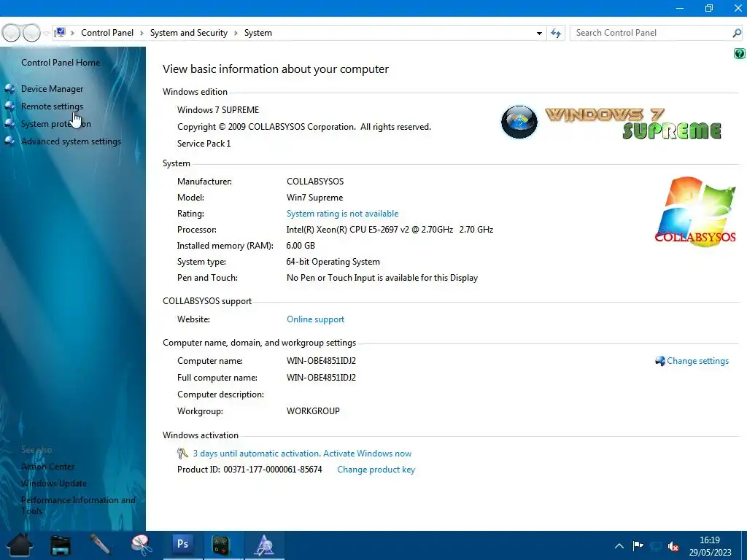The image size is (747, 560).
Task: Click the Forward navigation button
Action: click(x=32, y=33)
